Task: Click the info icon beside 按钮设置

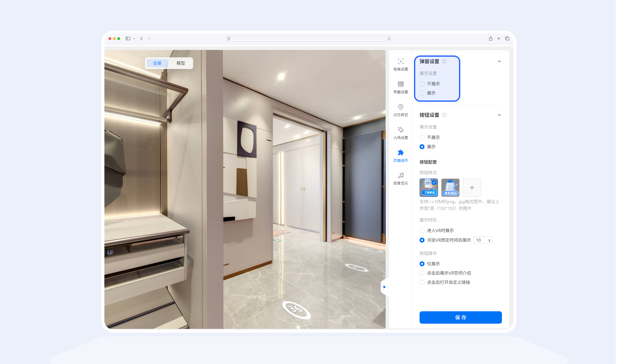Action: [444, 115]
